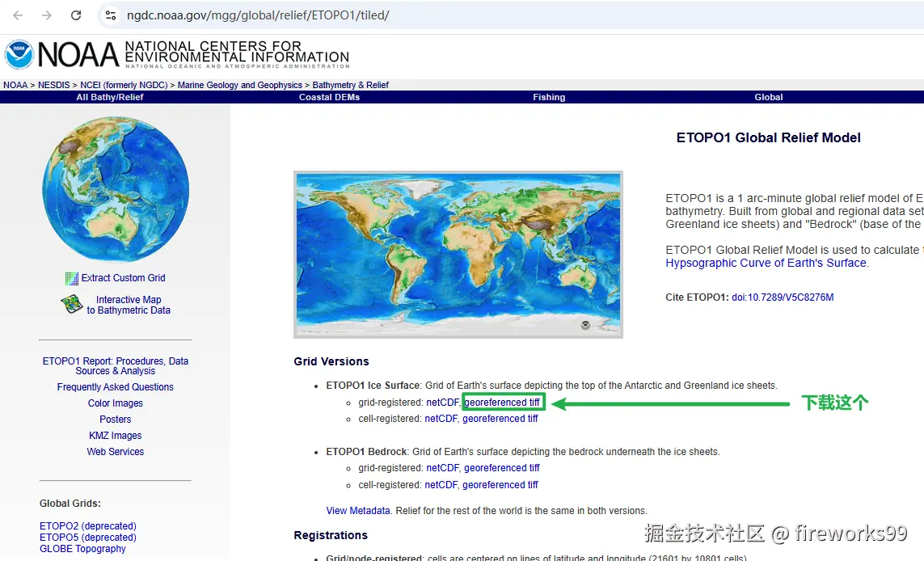Viewport: 924px width, 561px height.
Task: Reload the page with refresh icon
Action: pos(76,15)
